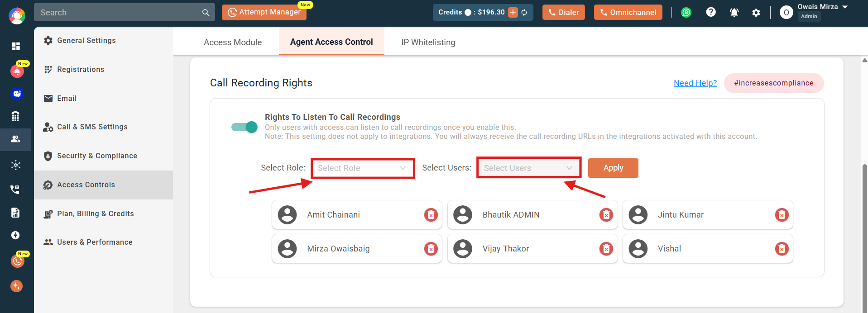
Task: Open the Attempt Manager button
Action: click(x=264, y=12)
